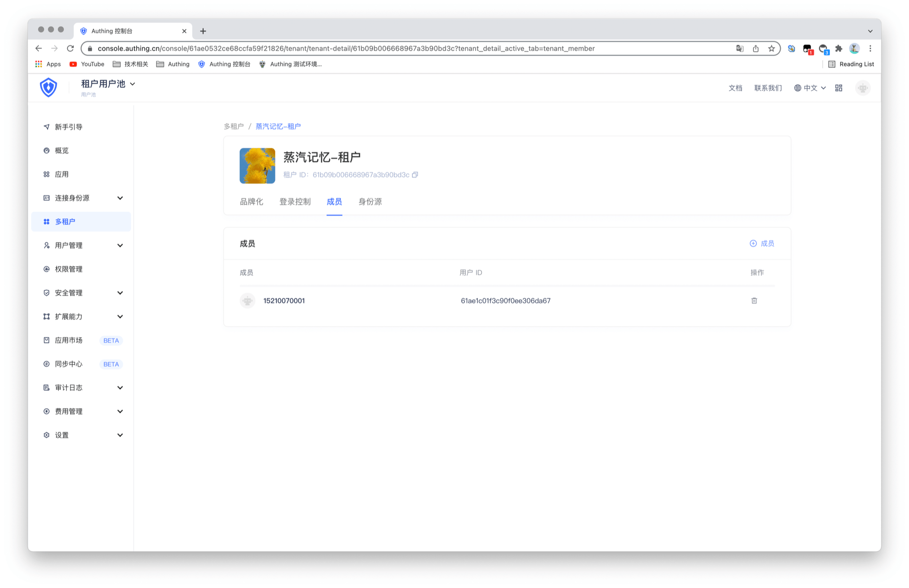909x588 pixels.
Task: Click the tenant flower logo thumbnail
Action: point(257,166)
